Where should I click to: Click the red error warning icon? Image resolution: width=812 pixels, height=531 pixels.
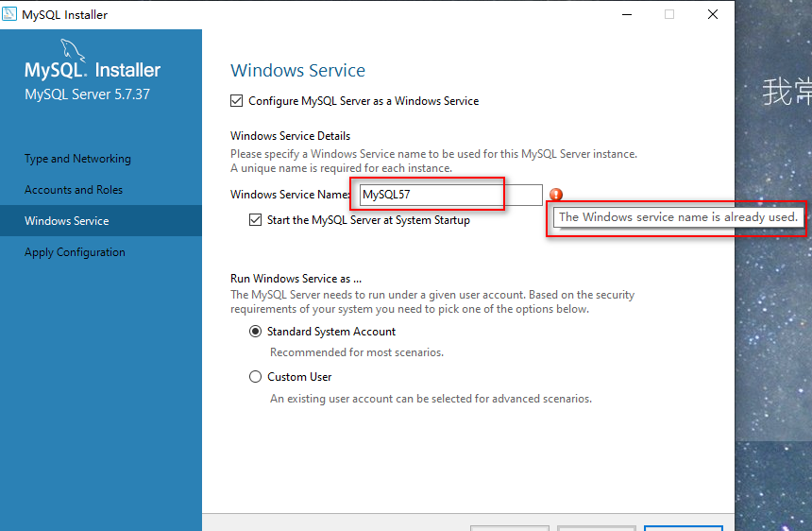556,195
